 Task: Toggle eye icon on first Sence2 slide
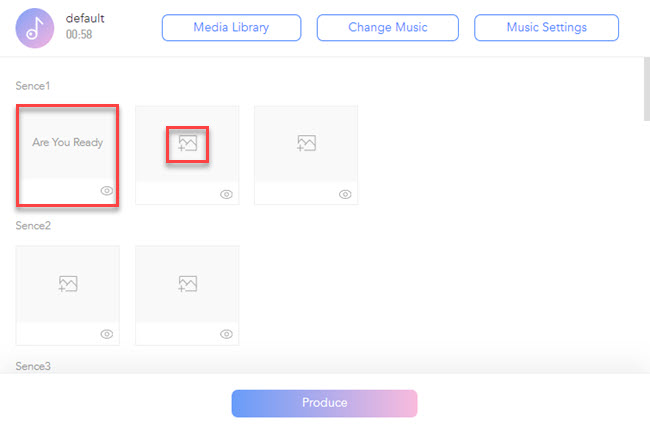(106, 334)
